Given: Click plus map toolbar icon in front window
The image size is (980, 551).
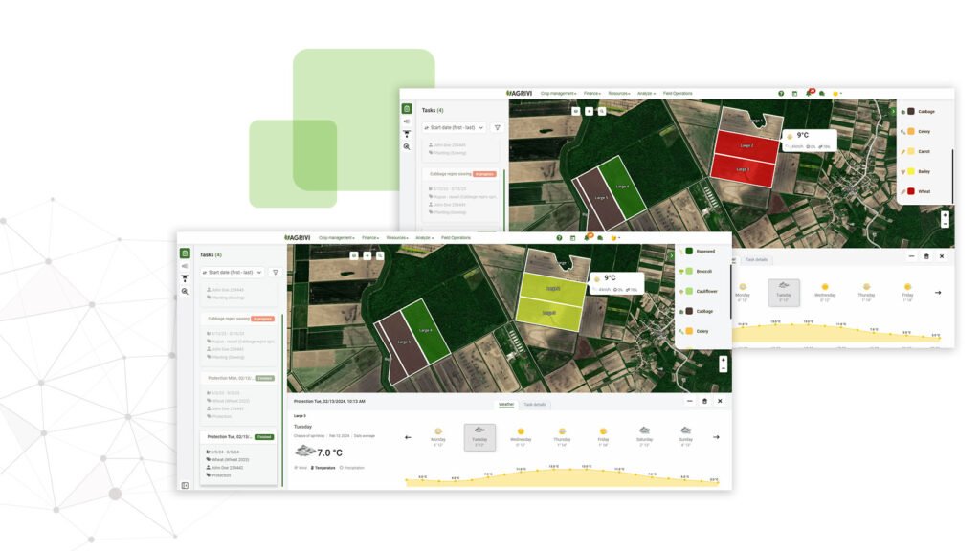Looking at the screenshot, I should pos(367,255).
